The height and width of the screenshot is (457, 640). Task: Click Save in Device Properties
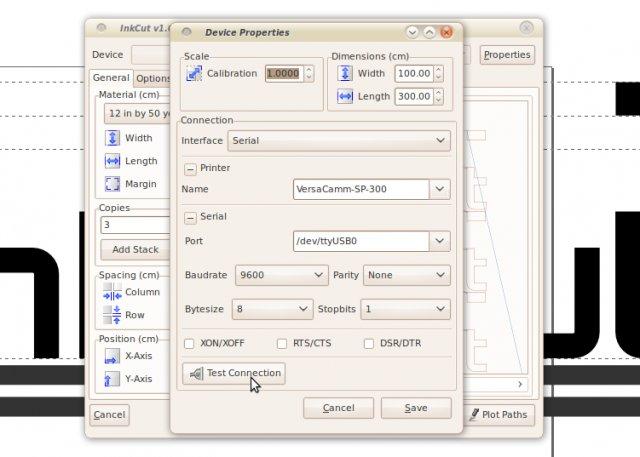tap(416, 408)
